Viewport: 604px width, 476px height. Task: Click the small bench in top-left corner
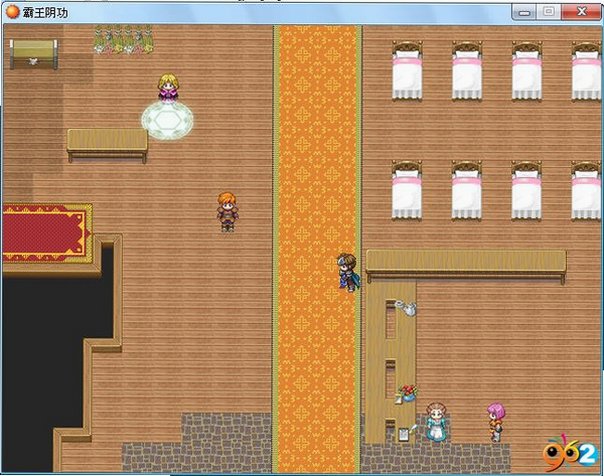pos(34,54)
